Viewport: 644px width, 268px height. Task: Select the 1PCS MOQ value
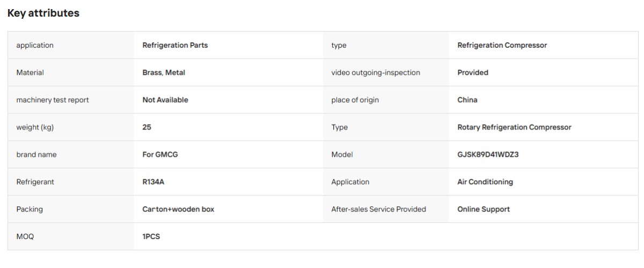[x=151, y=237]
